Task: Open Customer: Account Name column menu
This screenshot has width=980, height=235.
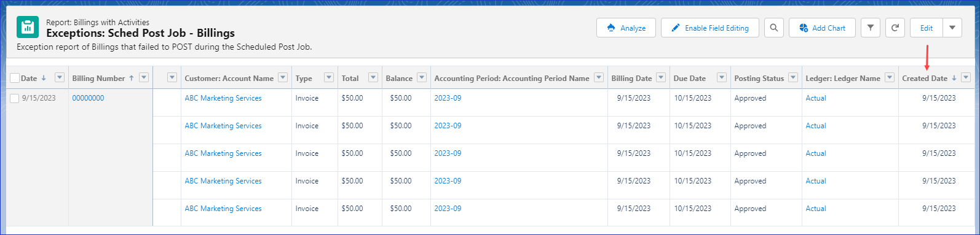Action: coord(283,77)
